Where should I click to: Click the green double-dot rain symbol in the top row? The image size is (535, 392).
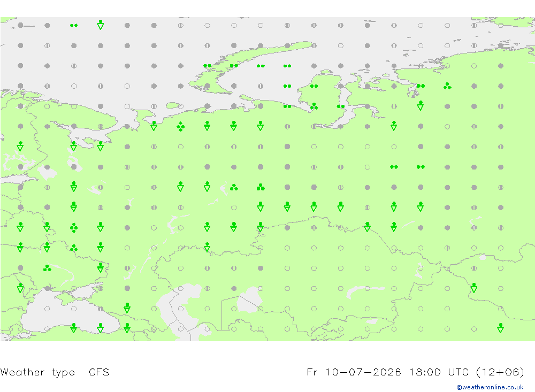[74, 25]
